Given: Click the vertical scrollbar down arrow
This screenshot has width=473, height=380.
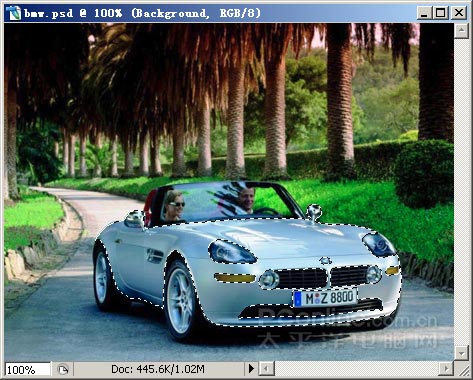Looking at the screenshot, I should point(462,353).
